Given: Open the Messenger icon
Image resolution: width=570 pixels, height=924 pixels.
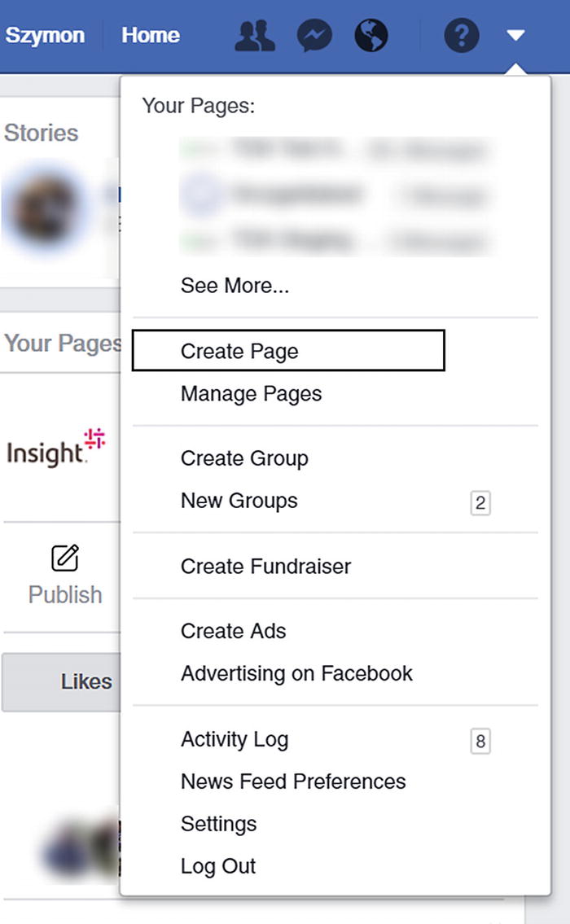Looking at the screenshot, I should [314, 36].
